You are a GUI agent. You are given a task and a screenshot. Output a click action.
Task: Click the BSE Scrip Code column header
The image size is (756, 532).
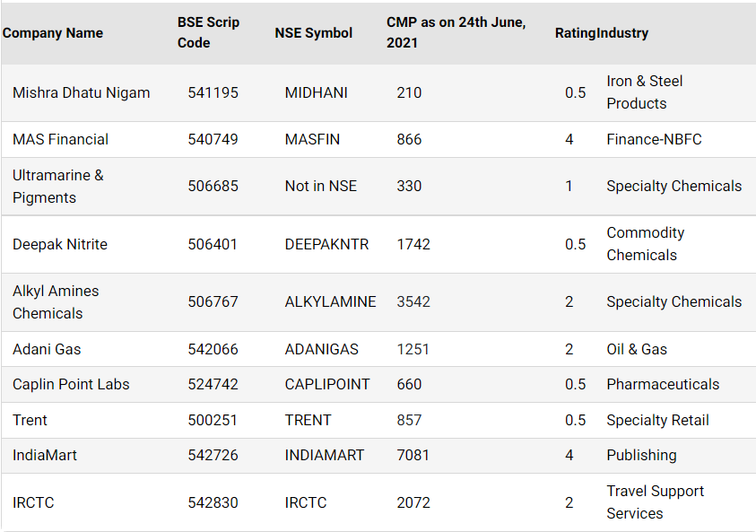[x=208, y=32]
